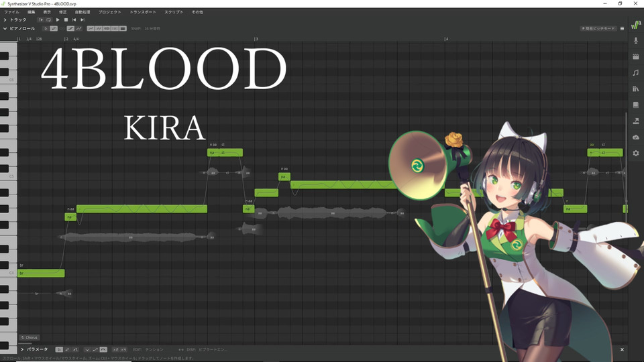Toggle parameter panel display button
This screenshot has height=362, width=644.
coord(123,29)
